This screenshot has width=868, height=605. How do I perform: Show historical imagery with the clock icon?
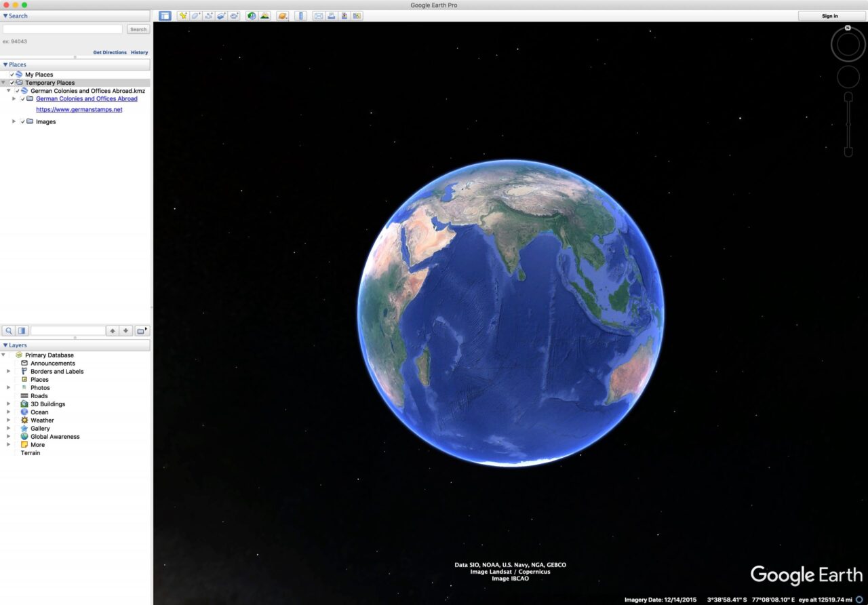(x=251, y=16)
